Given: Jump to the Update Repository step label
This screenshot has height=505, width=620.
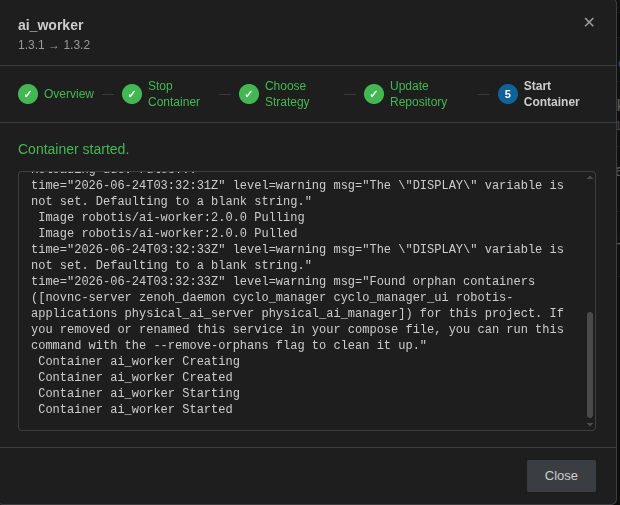Looking at the screenshot, I should (x=418, y=94).
